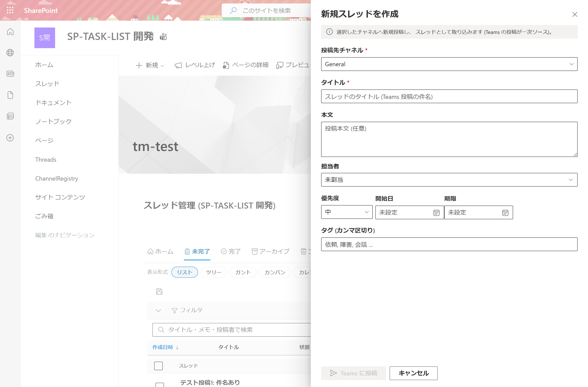Select the リスト view pill

tap(184, 272)
